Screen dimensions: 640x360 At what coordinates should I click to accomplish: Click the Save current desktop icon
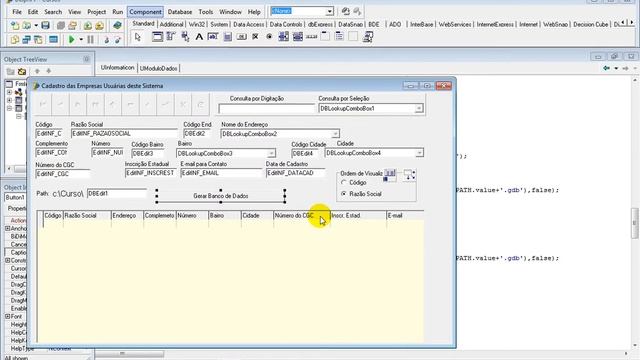[x=346, y=11]
